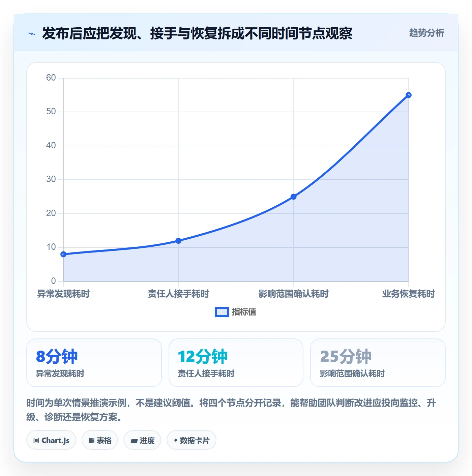Click the 趋势分析 label
Viewport: 472px width, 476px height.
click(x=426, y=33)
